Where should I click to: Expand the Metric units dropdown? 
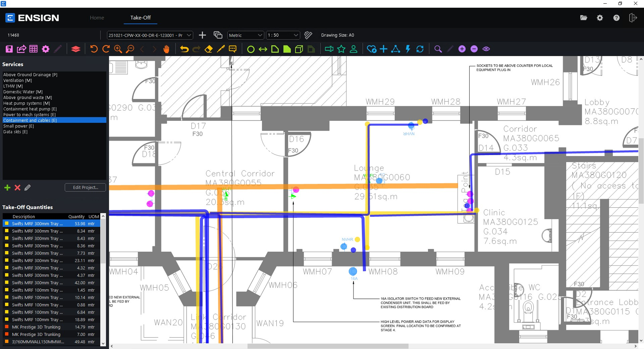246,35
